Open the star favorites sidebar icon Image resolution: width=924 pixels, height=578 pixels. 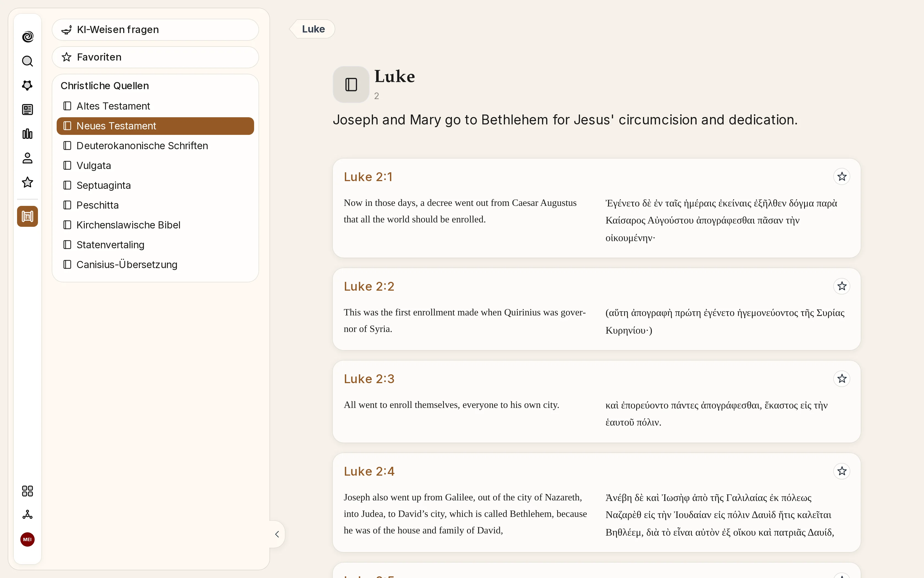coord(28,182)
